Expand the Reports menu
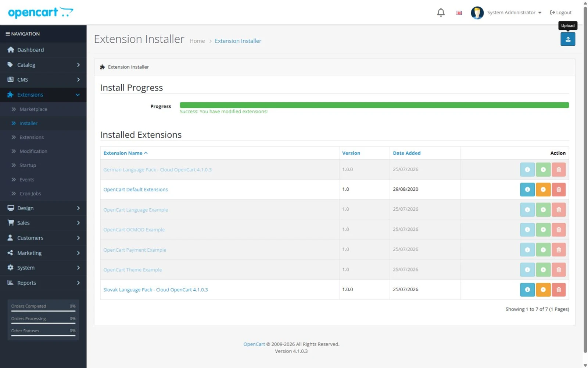The height and width of the screenshot is (368, 588). pyautogui.click(x=43, y=283)
